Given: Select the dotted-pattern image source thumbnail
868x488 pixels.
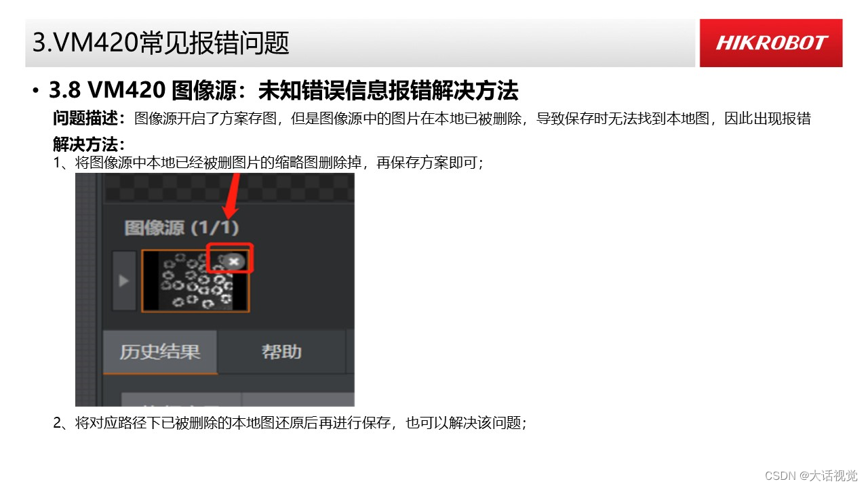Looking at the screenshot, I should (195, 281).
